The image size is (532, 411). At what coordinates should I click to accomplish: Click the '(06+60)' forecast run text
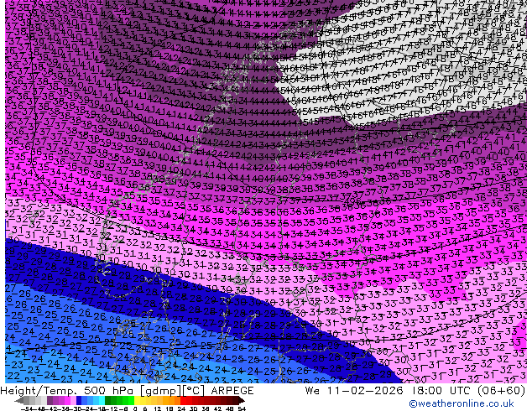(502, 391)
